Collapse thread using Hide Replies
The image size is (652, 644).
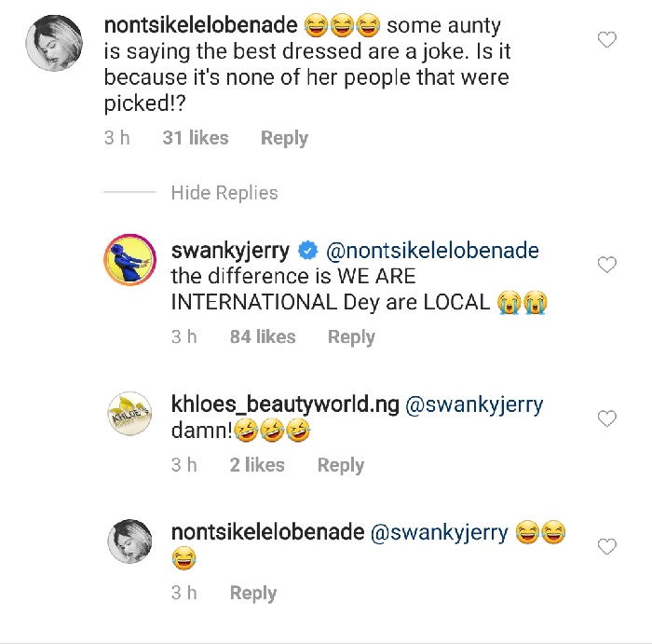coord(224,193)
